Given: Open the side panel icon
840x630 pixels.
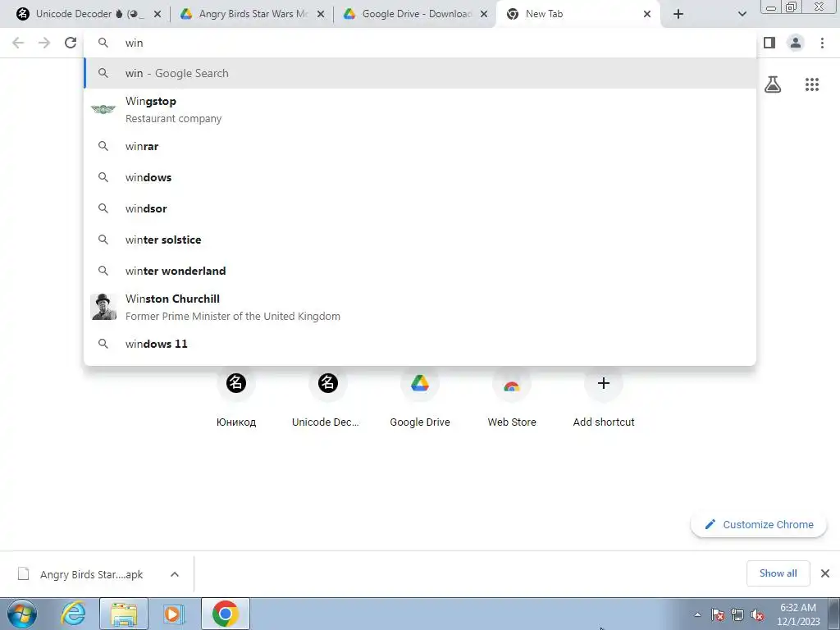Looking at the screenshot, I should coord(769,43).
